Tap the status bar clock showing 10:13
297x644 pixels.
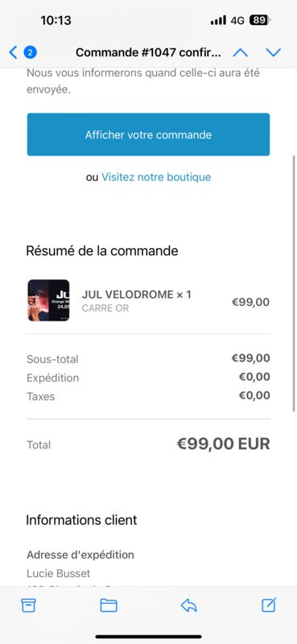click(56, 20)
